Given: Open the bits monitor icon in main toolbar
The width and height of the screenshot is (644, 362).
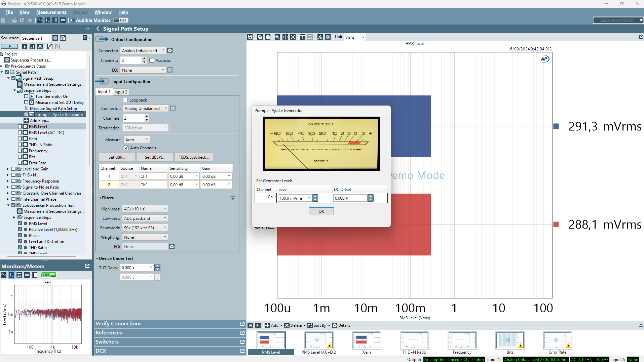Looking at the screenshot, I should point(63,20).
